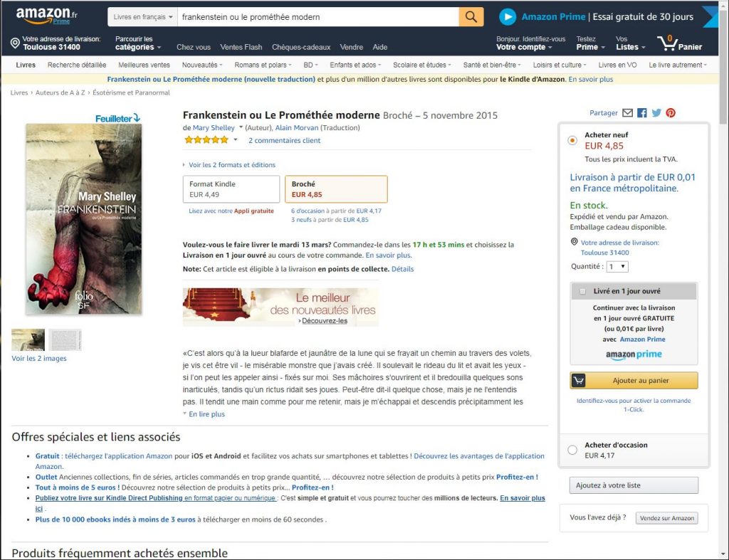Viewport: 729px width, 560px height.
Task: Open the Panier shopping cart icon
Action: [x=667, y=43]
